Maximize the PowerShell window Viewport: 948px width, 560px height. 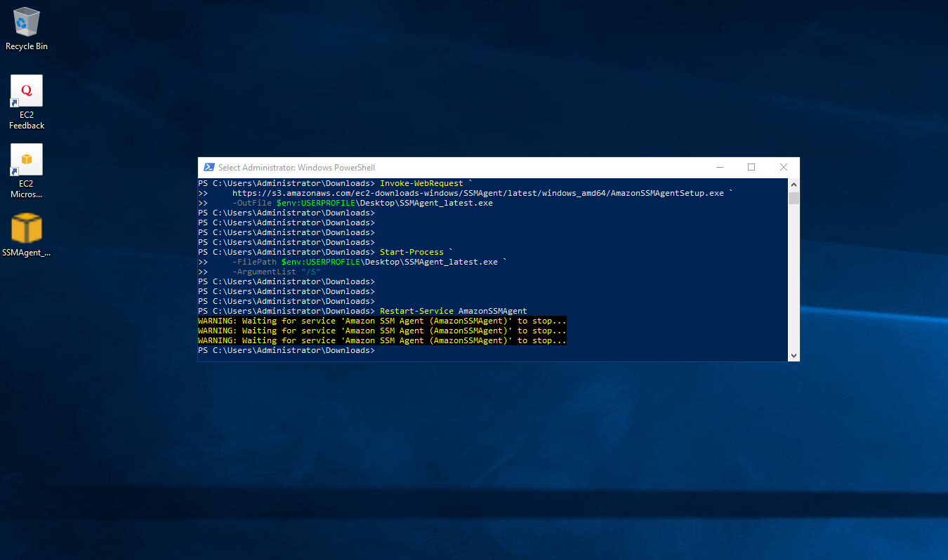click(x=751, y=168)
